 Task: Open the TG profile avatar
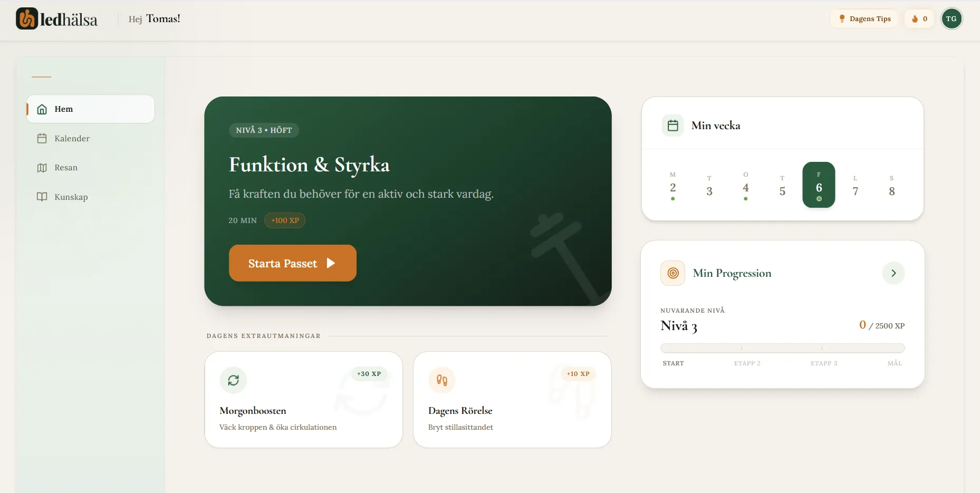click(x=952, y=18)
